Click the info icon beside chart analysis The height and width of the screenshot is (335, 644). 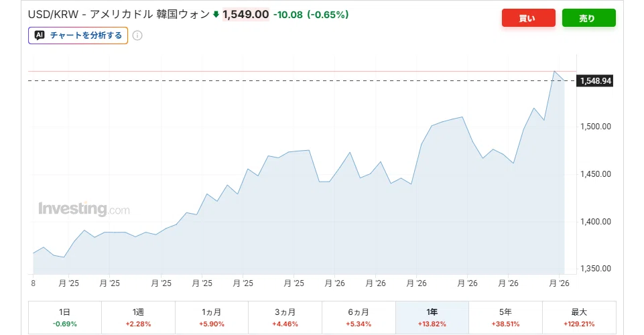pyautogui.click(x=137, y=36)
